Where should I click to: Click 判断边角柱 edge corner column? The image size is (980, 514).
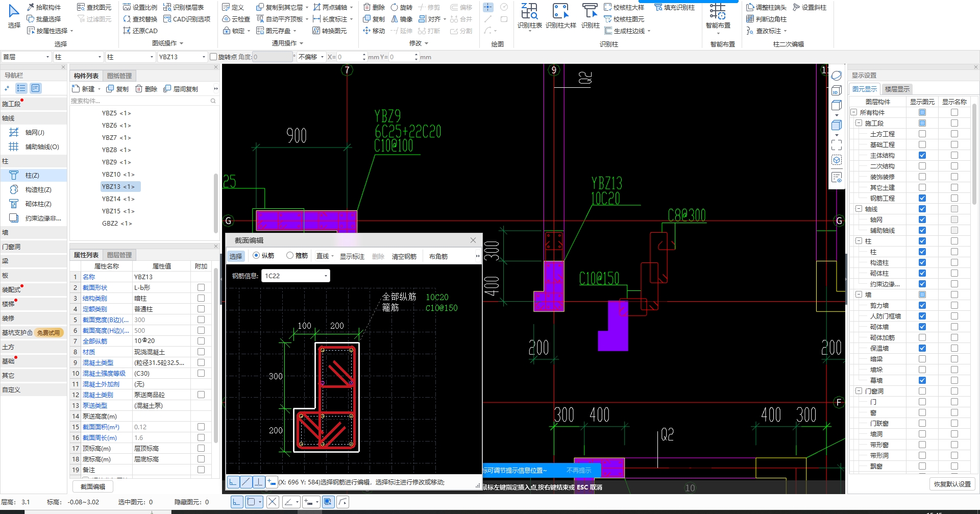point(767,19)
